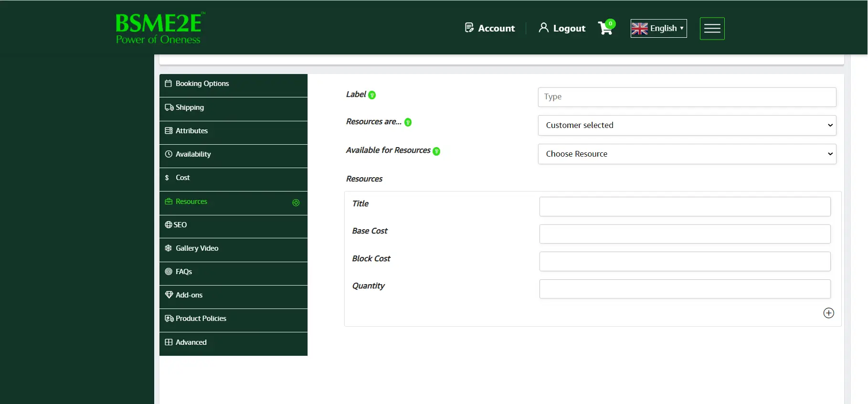
Task: Focus the Label text field
Action: pos(687,97)
